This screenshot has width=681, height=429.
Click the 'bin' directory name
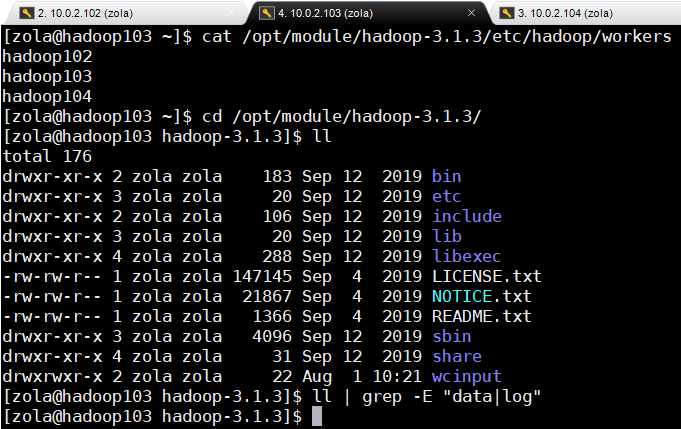pyautogui.click(x=446, y=176)
